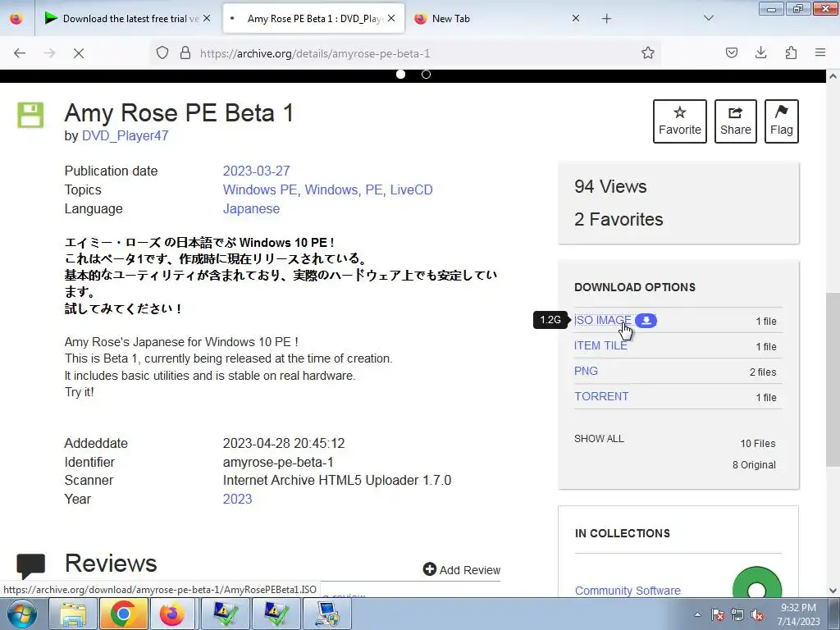The image size is (840, 630).
Task: Click the muted volume tray icon
Action: coord(757,614)
